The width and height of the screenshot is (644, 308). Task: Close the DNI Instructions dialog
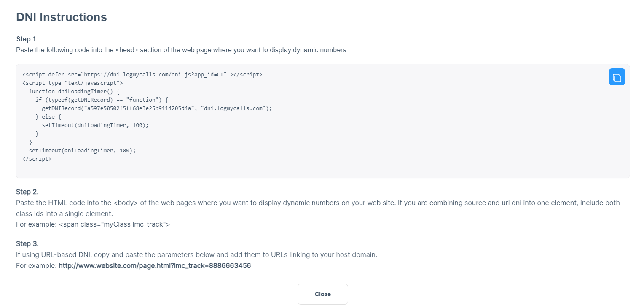pyautogui.click(x=323, y=294)
